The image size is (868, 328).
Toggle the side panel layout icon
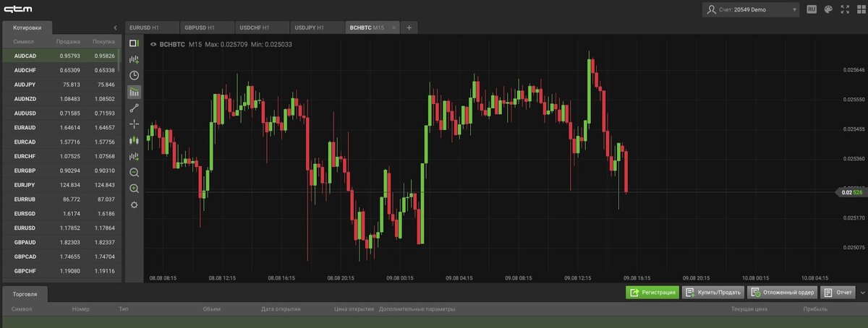[134, 43]
